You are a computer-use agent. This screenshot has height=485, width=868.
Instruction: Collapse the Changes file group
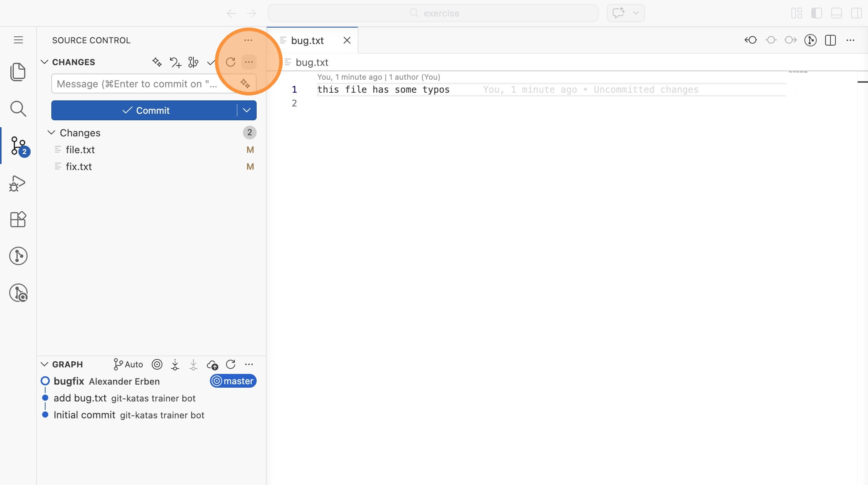(x=51, y=133)
